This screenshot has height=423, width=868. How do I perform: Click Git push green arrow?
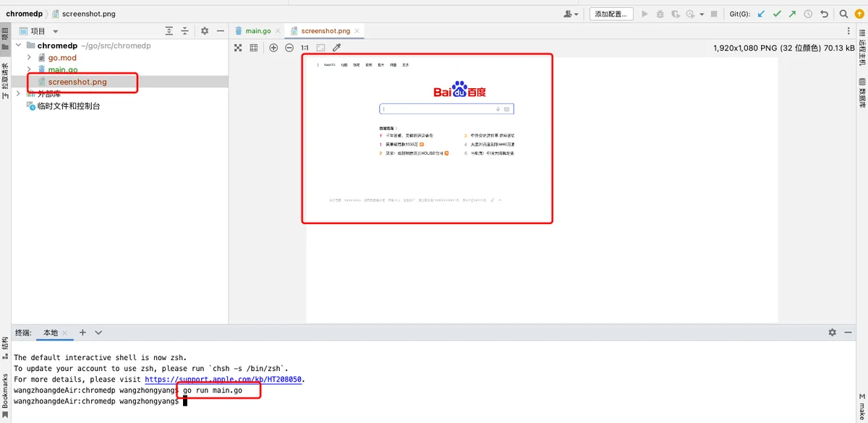(793, 14)
